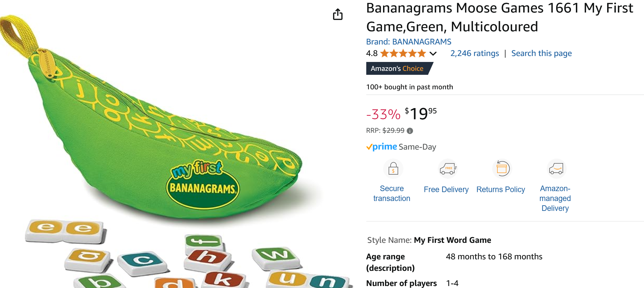The height and width of the screenshot is (288, 644).
Task: Click the product title heading
Action: [500, 17]
